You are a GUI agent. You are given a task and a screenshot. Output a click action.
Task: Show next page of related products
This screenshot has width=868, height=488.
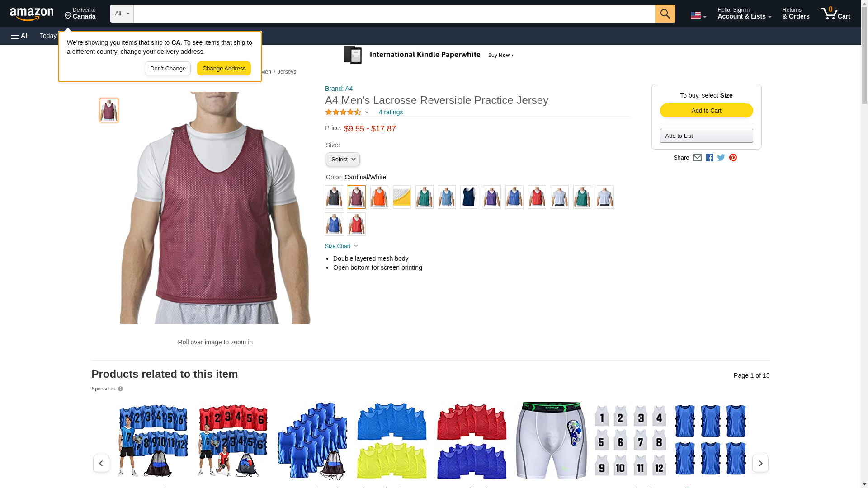pos(760,463)
